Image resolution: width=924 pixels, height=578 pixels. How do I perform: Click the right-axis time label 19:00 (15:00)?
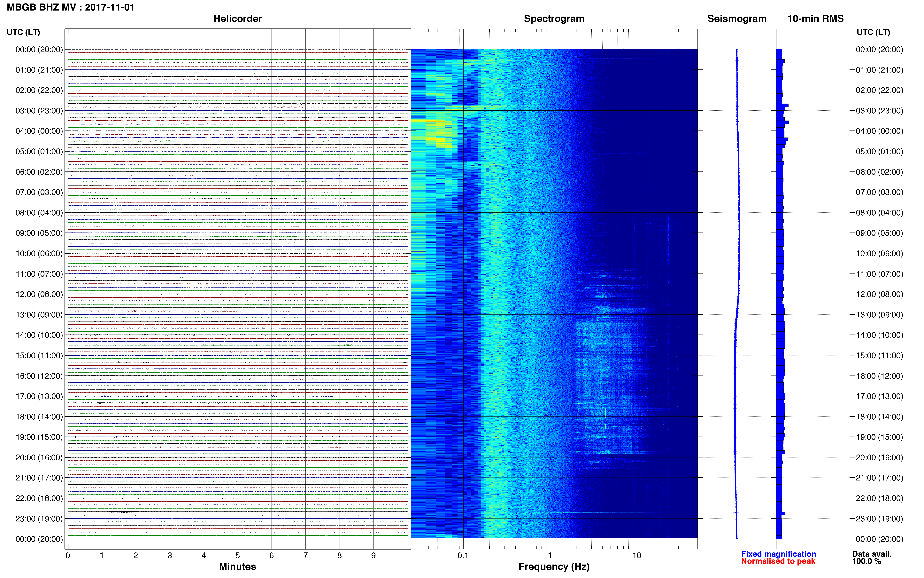click(879, 437)
